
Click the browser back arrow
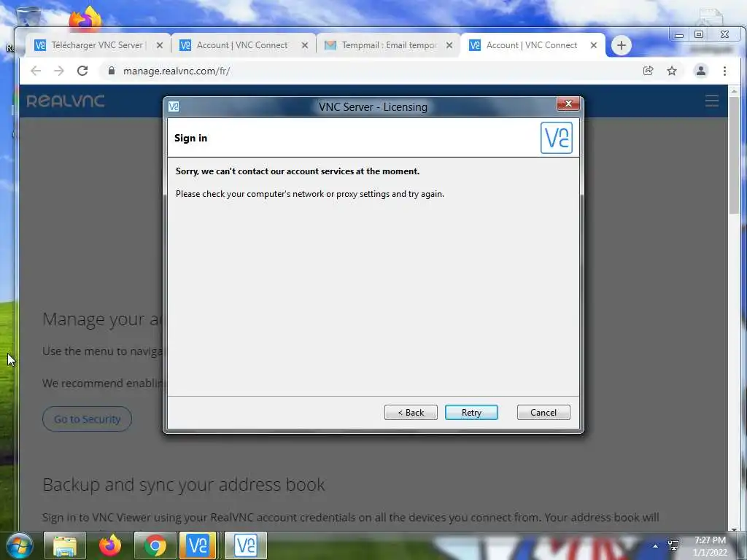36,71
